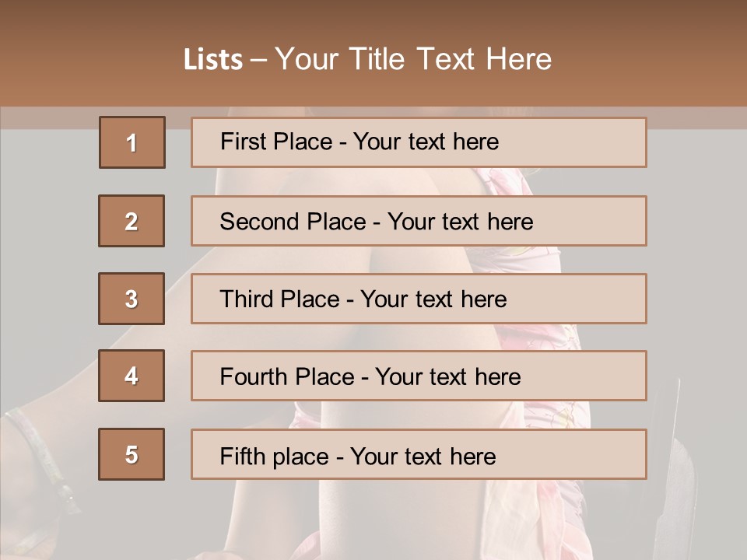Screen dimensions: 747x560
Task: Click the number 5 box
Action: (x=132, y=454)
